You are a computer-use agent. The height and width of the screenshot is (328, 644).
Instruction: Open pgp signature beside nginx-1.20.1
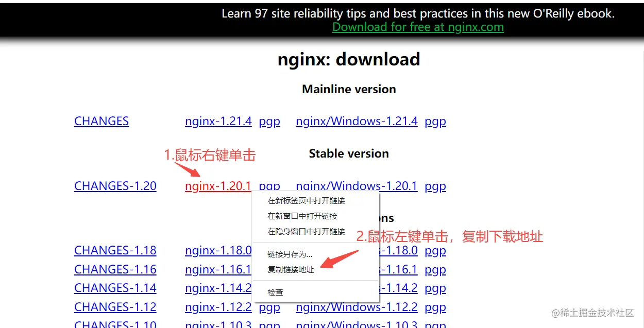269,186
